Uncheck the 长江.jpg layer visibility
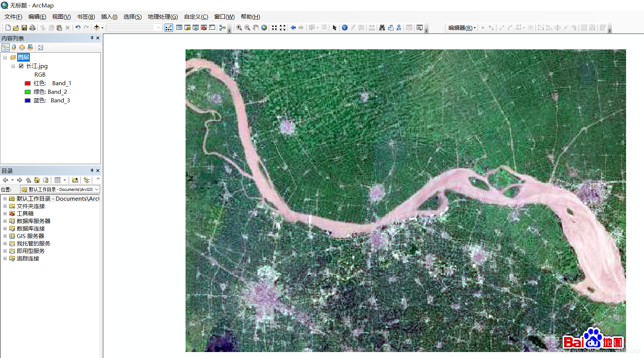This screenshot has width=644, height=358. point(21,66)
